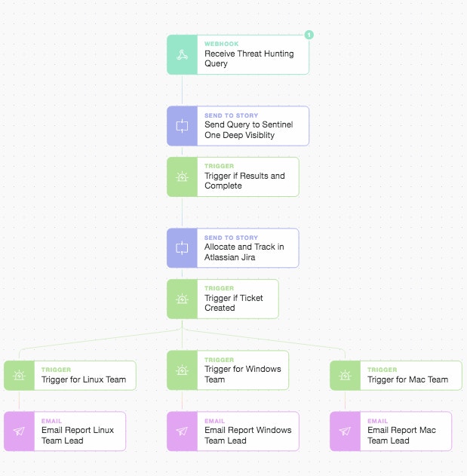Click the trigger icon for Windows Team
This screenshot has width=467, height=476.
[182, 370]
